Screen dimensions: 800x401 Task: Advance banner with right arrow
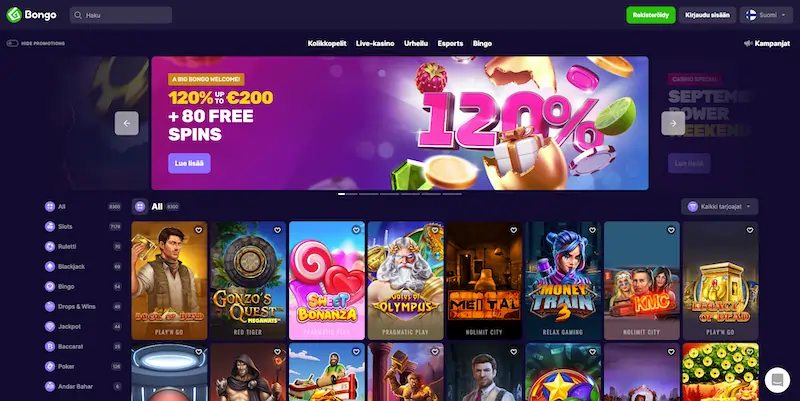tap(673, 123)
